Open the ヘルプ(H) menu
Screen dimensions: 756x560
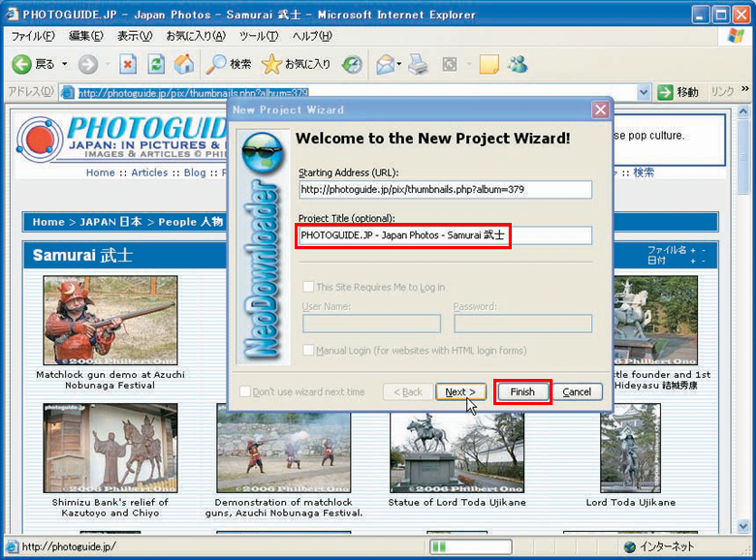(x=312, y=36)
